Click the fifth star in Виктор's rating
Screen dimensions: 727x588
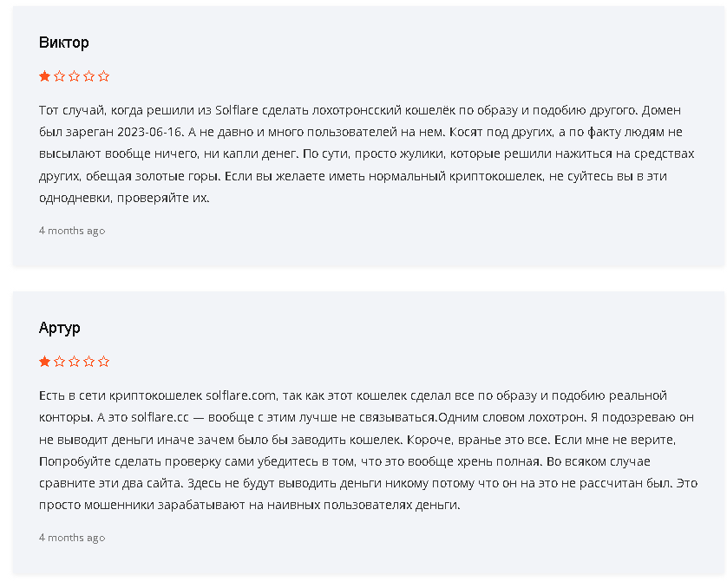(x=104, y=76)
